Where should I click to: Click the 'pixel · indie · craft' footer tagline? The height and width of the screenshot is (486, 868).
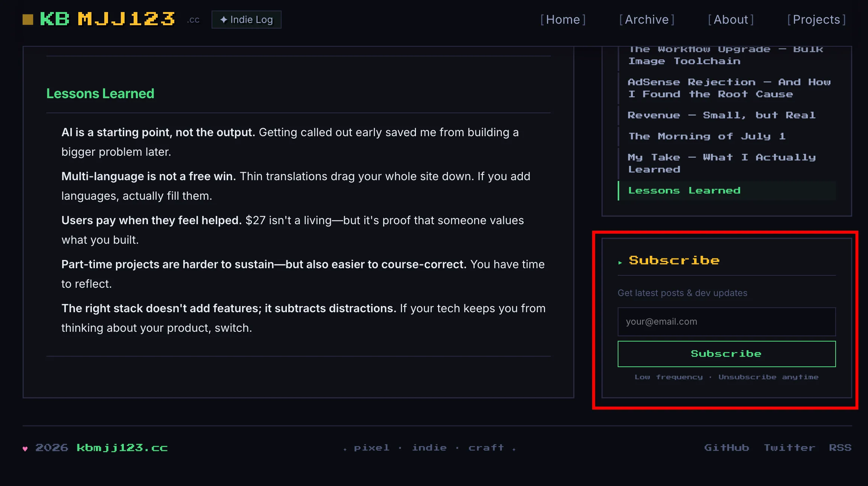tap(429, 448)
